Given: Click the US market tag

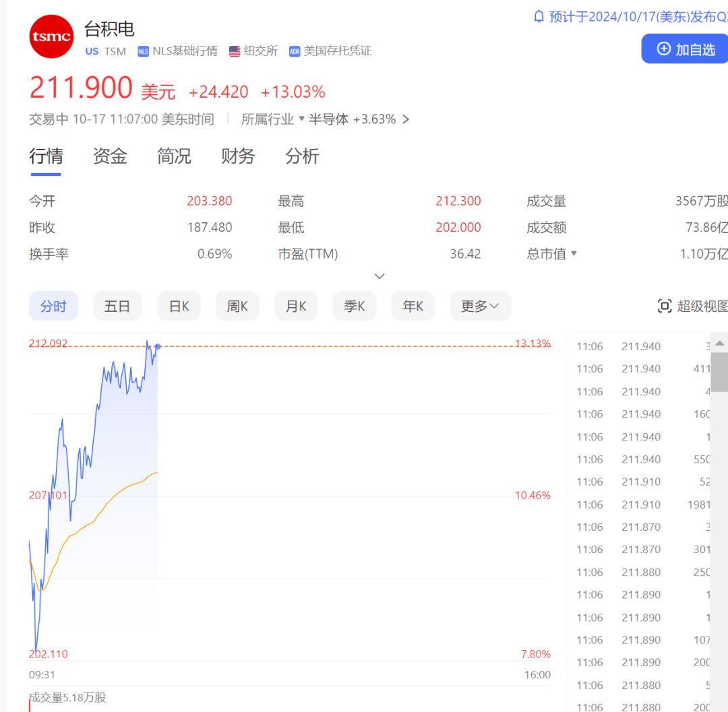Looking at the screenshot, I should (92, 51).
